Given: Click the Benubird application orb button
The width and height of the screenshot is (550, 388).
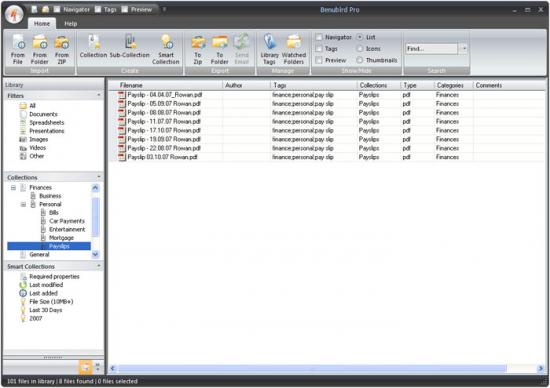Looking at the screenshot, I should coord(14,14).
